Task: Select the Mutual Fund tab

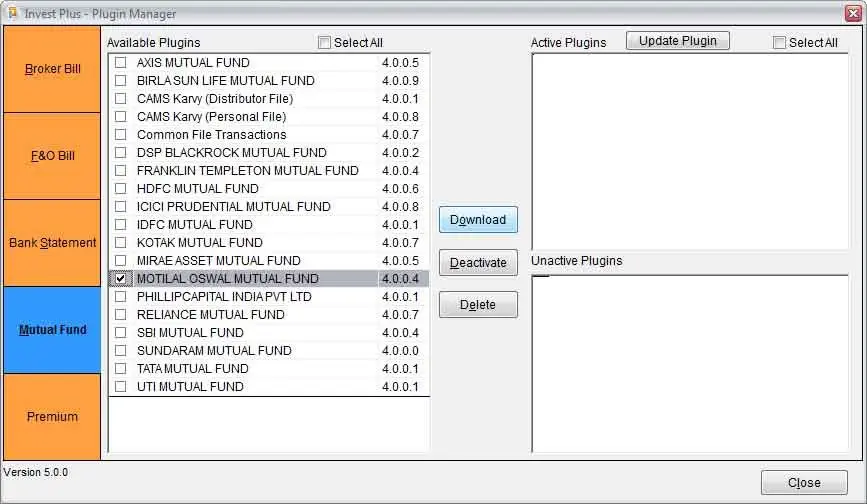Action: (53, 330)
